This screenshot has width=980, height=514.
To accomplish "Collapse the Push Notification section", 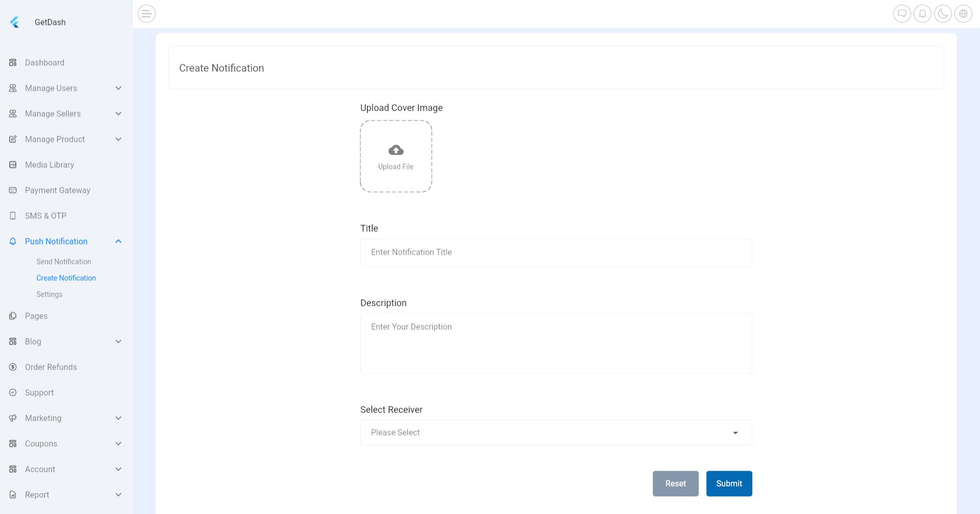I will (118, 241).
